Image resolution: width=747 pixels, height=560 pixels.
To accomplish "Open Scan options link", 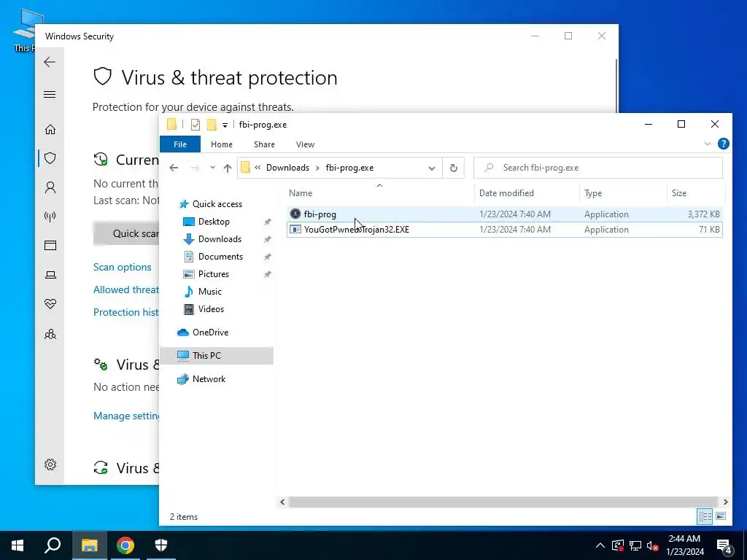I will [x=123, y=267].
